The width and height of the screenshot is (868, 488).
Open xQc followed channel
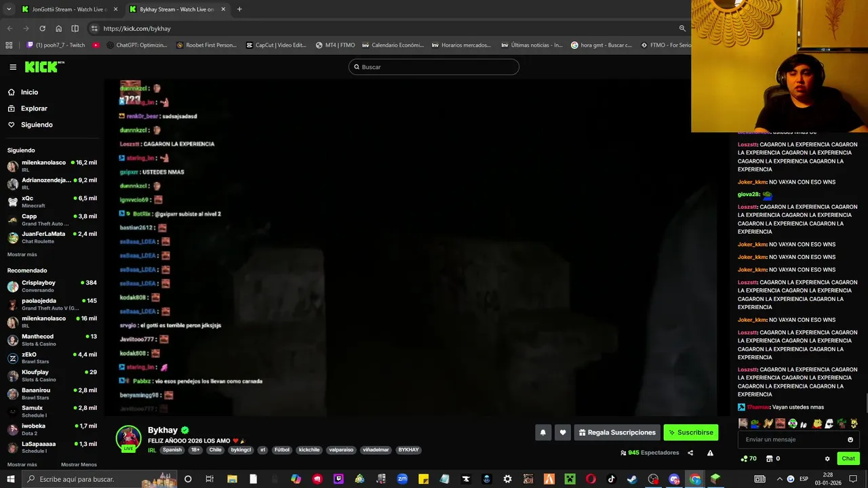click(52, 201)
